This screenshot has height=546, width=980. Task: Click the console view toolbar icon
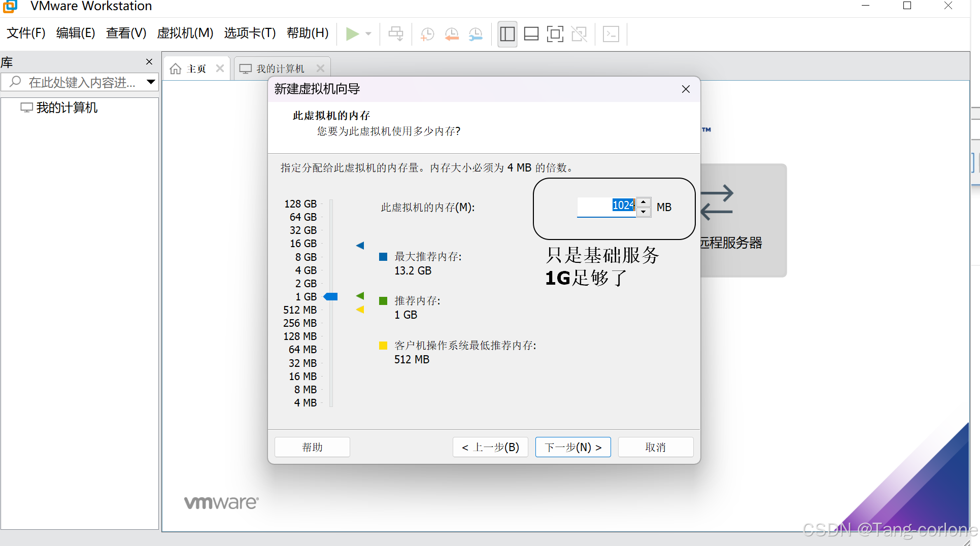tap(611, 34)
